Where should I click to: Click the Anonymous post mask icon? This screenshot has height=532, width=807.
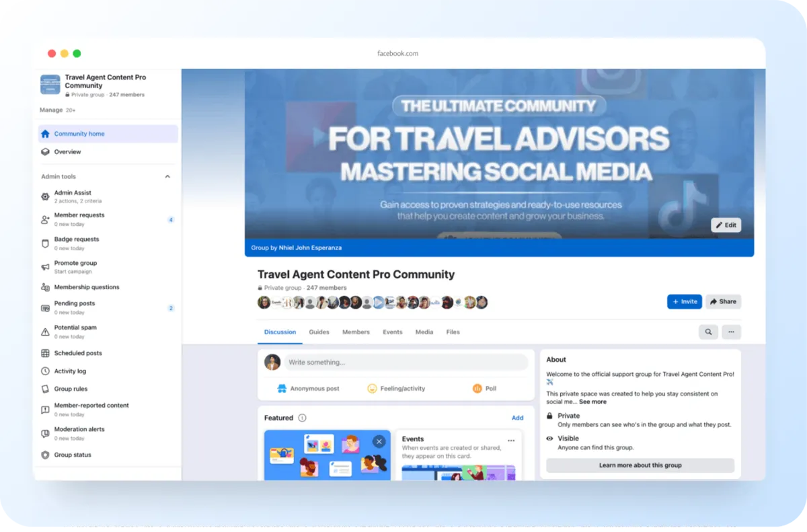click(282, 389)
